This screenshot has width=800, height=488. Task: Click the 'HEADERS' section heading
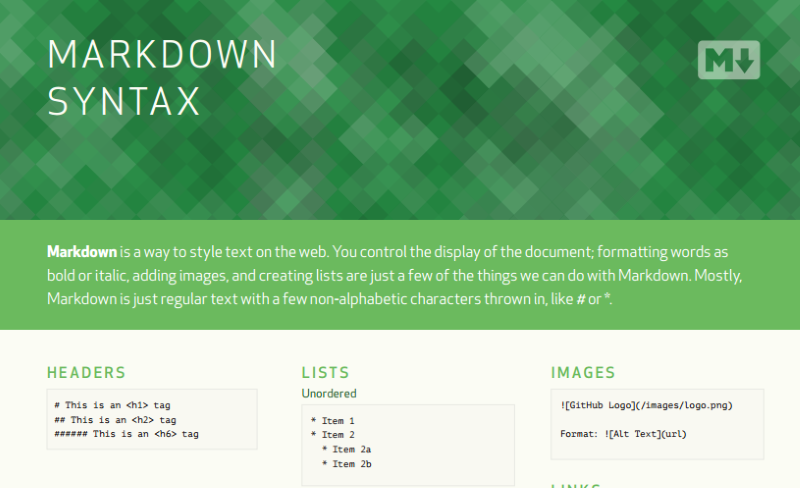pyautogui.click(x=86, y=373)
